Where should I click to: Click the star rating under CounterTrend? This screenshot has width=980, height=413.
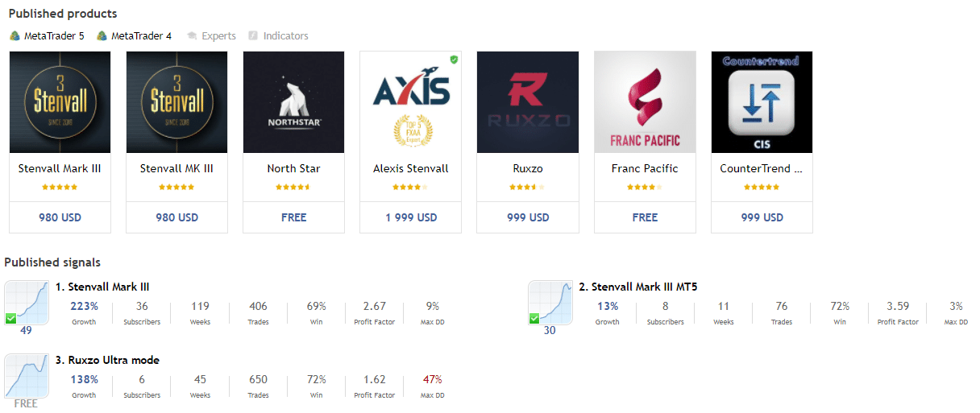coord(762,187)
